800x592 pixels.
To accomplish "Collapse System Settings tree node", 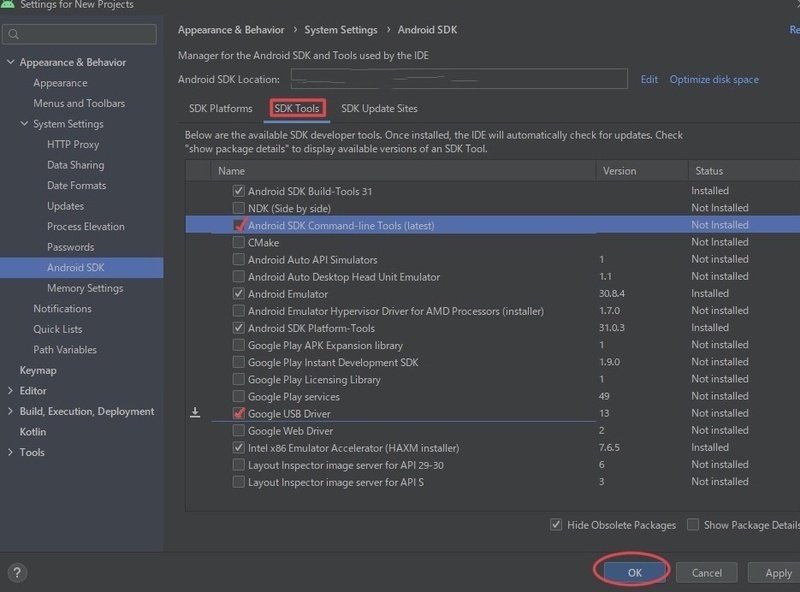I will pyautogui.click(x=24, y=124).
